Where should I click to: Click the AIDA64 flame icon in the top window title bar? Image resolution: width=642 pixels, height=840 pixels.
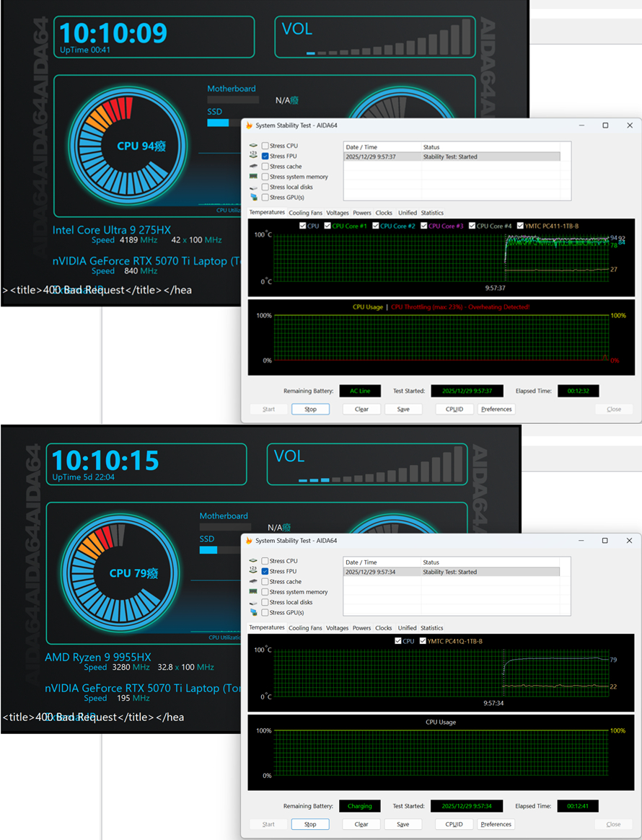point(250,125)
